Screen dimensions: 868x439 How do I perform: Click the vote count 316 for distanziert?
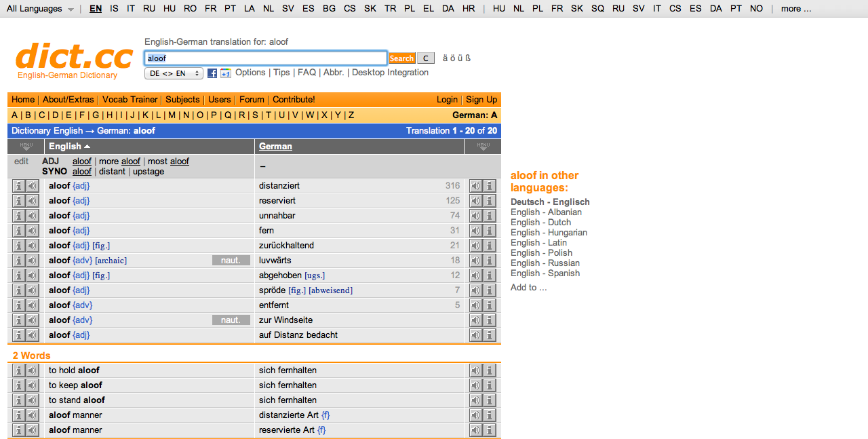[x=452, y=186]
